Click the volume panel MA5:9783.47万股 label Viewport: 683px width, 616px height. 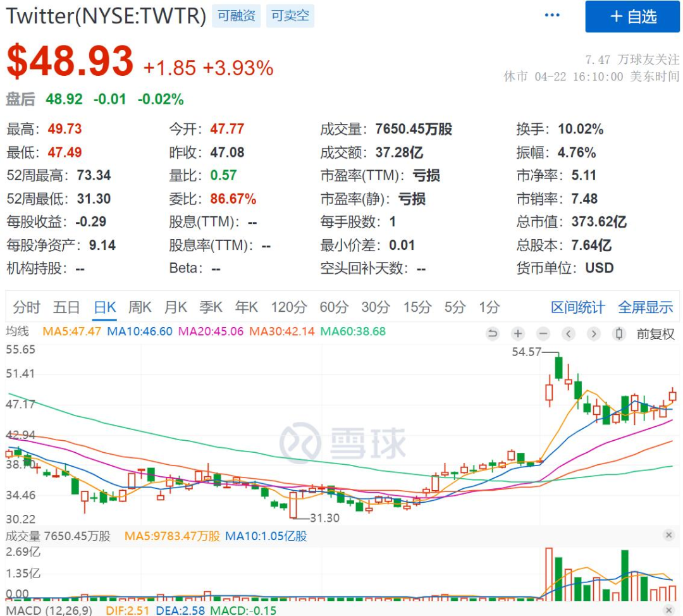(x=172, y=536)
